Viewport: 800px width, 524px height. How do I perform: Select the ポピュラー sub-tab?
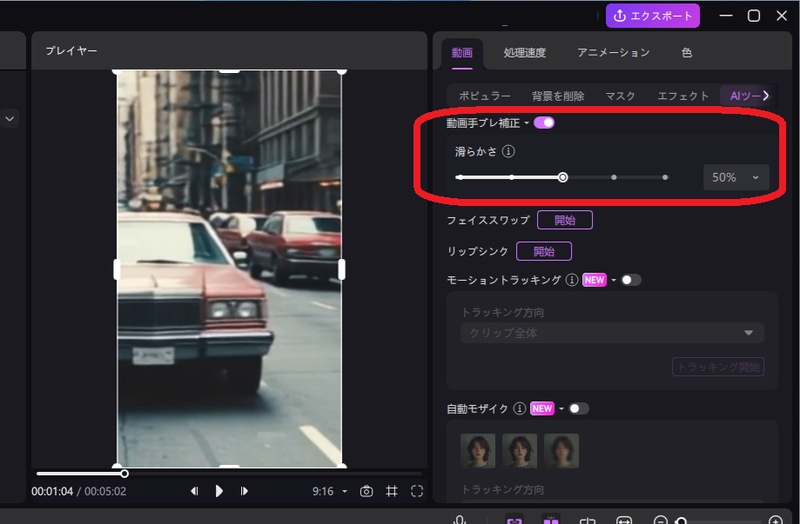tap(484, 96)
